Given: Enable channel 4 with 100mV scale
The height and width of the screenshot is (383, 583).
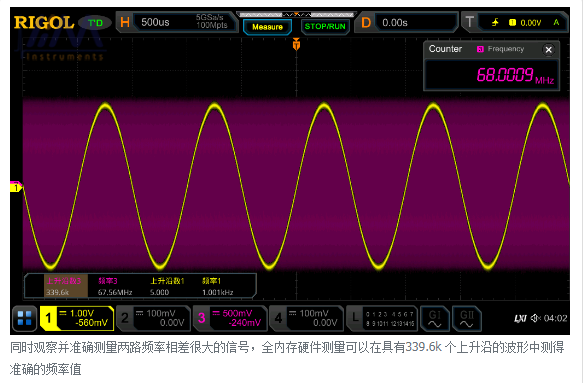Looking at the screenshot, I should coord(306,318).
